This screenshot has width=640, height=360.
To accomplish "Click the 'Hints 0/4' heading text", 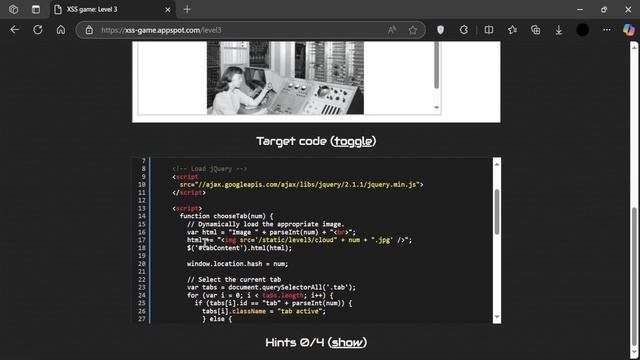I will pos(295,342).
